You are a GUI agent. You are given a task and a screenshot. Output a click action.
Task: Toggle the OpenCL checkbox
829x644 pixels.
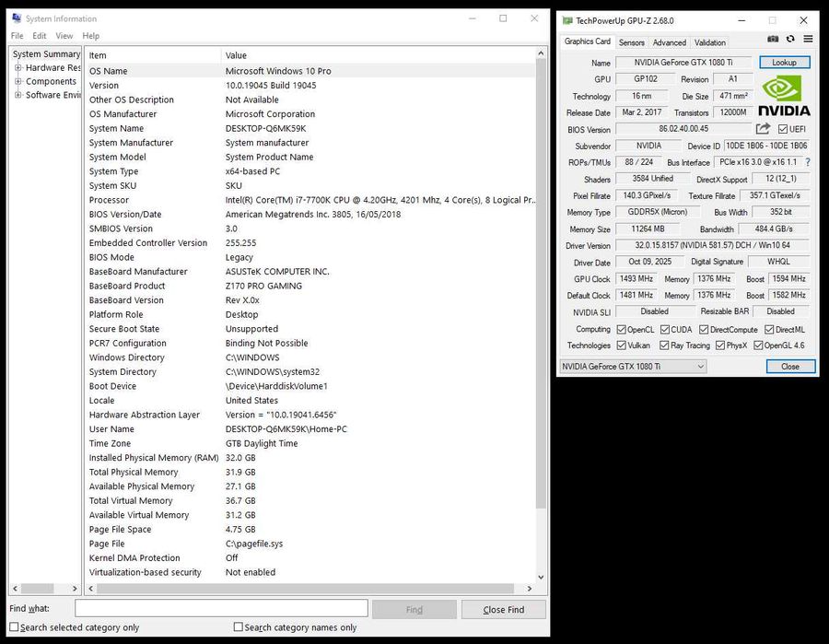point(621,330)
